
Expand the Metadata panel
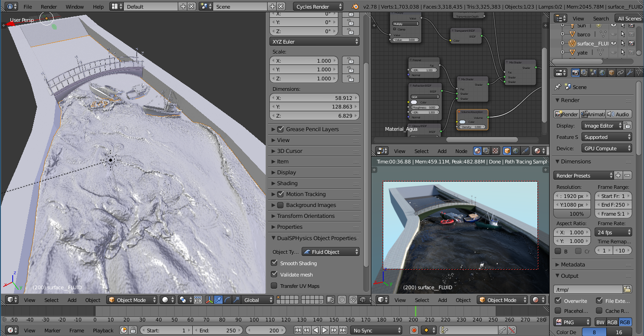(572, 264)
